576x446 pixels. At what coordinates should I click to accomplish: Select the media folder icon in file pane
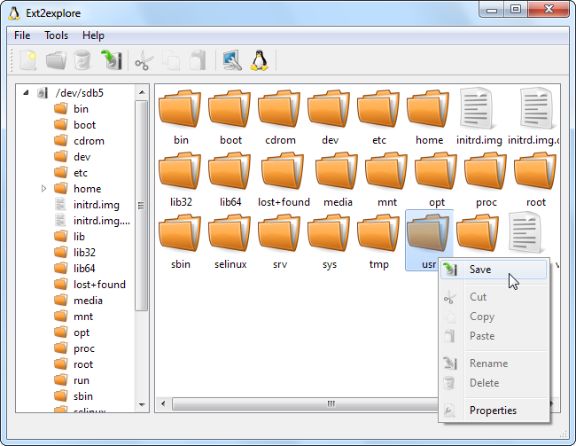click(337, 171)
